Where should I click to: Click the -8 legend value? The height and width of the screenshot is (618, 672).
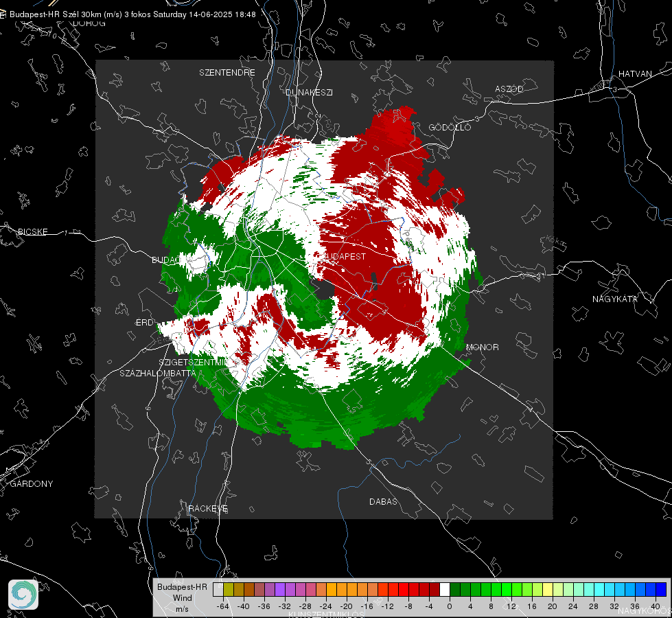[408, 606]
